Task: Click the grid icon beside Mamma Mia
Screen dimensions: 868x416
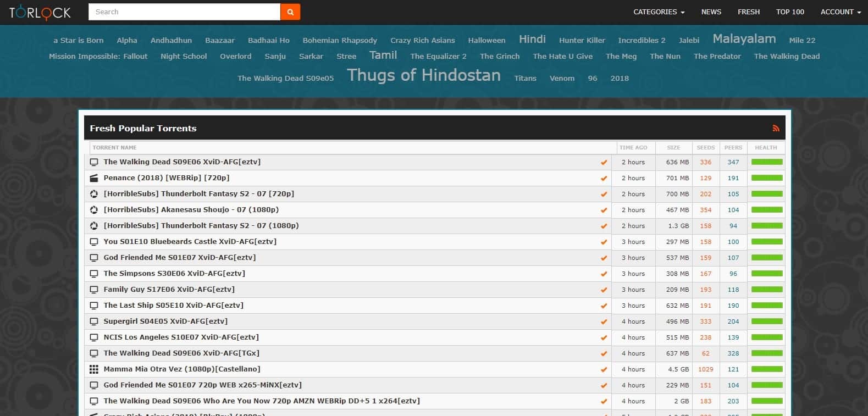Action: [x=94, y=369]
